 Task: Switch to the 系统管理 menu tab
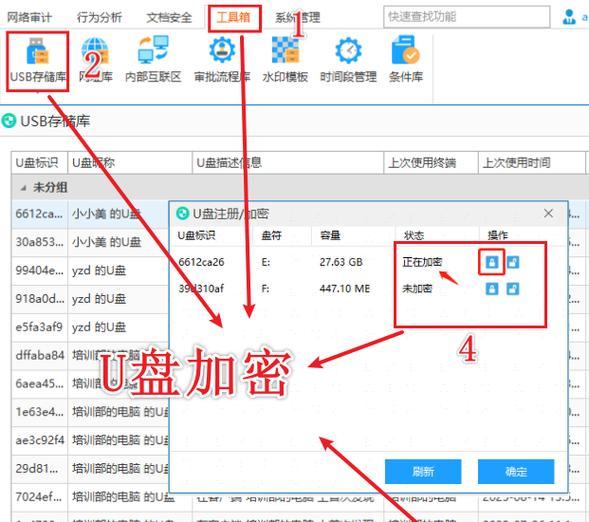coord(298,17)
